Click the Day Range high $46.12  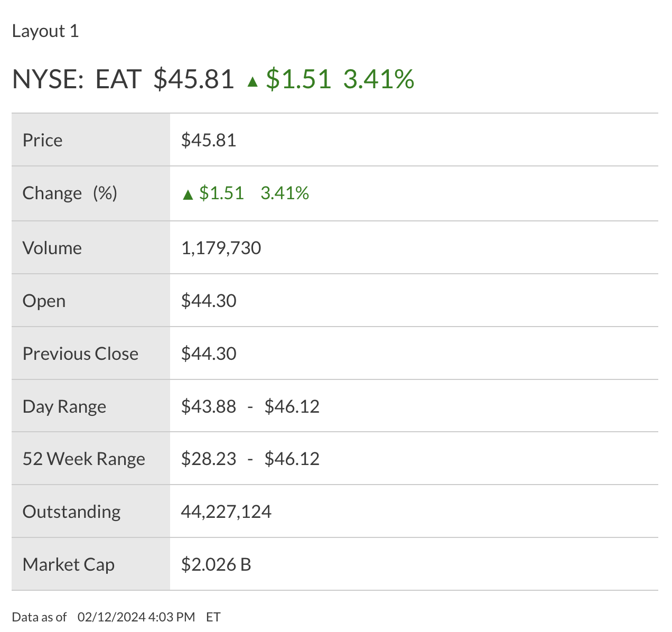click(x=292, y=406)
